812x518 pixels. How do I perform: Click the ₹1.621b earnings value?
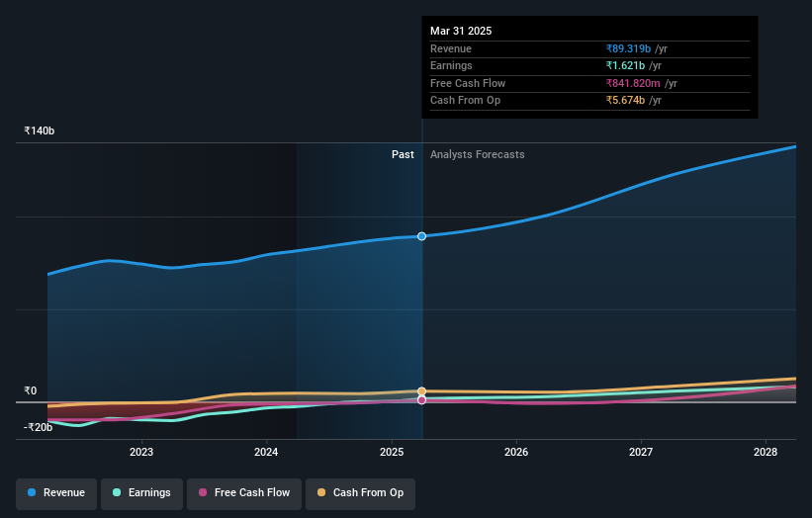click(625, 65)
